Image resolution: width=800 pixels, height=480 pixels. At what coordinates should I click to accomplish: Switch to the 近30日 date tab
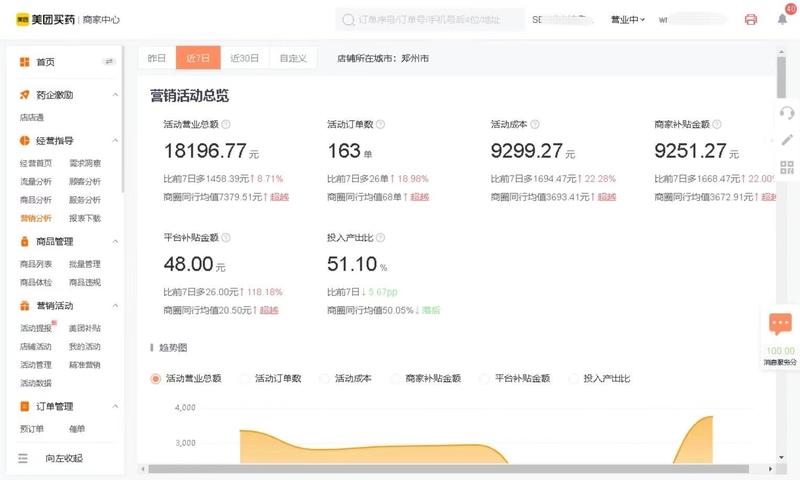tap(245, 58)
